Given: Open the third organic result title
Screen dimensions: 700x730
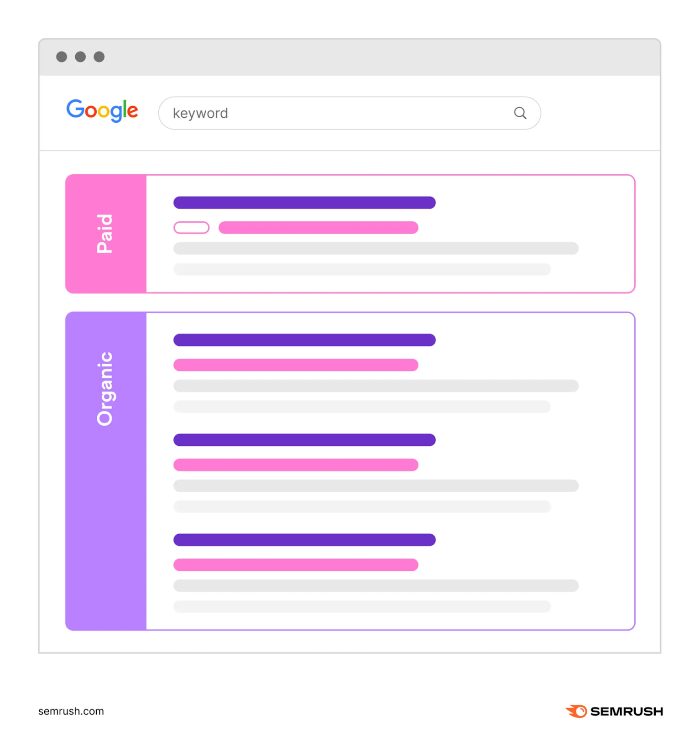Looking at the screenshot, I should tap(304, 540).
